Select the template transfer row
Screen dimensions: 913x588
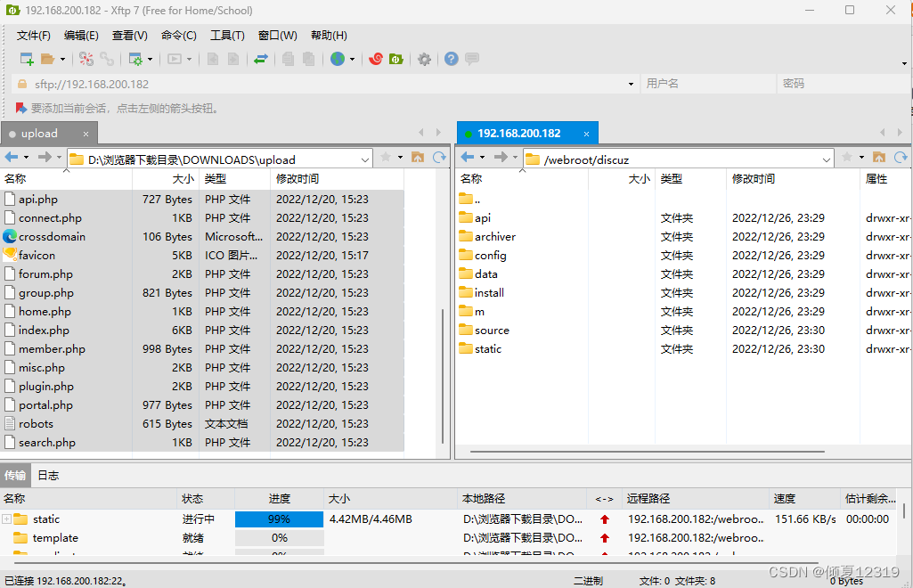(448, 538)
